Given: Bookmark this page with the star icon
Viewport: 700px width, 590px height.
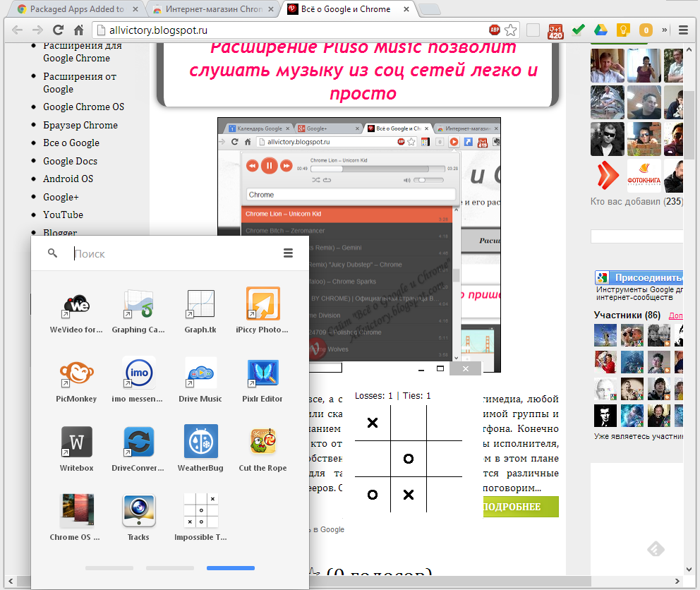Looking at the screenshot, I should point(511,30).
